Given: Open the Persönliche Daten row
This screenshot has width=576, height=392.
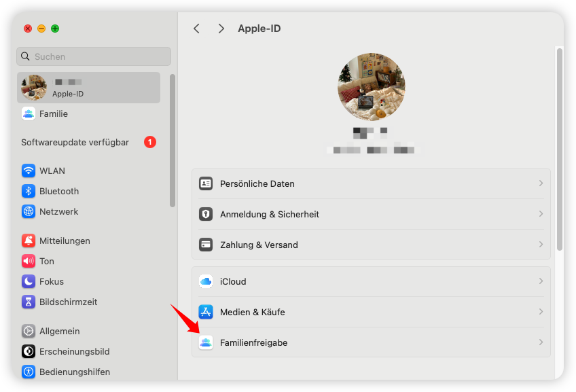Looking at the screenshot, I should pos(371,183).
